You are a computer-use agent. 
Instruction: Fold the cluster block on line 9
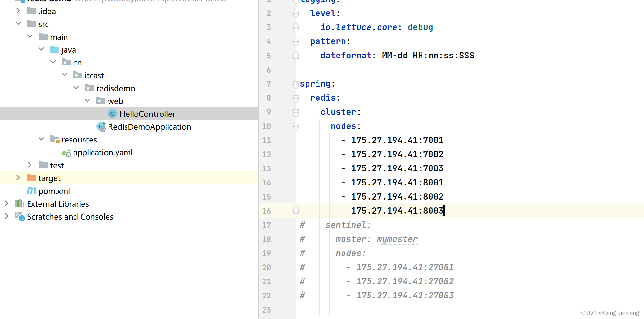pos(296,112)
